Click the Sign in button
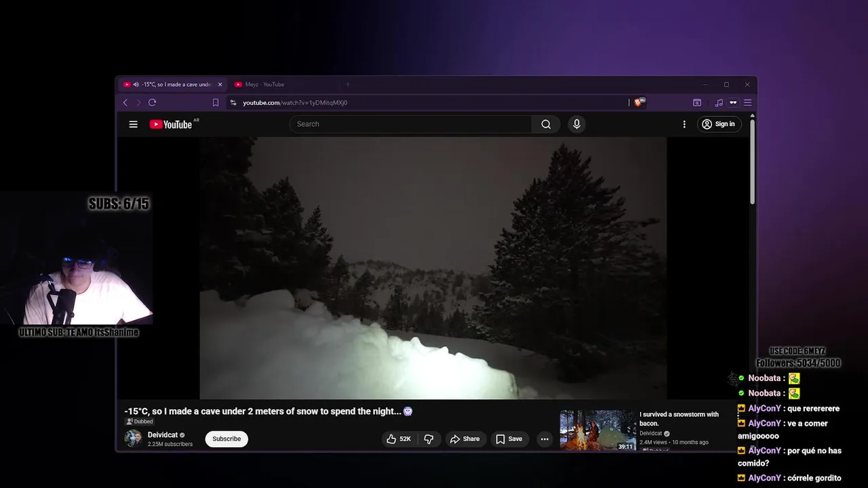The height and width of the screenshot is (488, 868). [x=718, y=124]
